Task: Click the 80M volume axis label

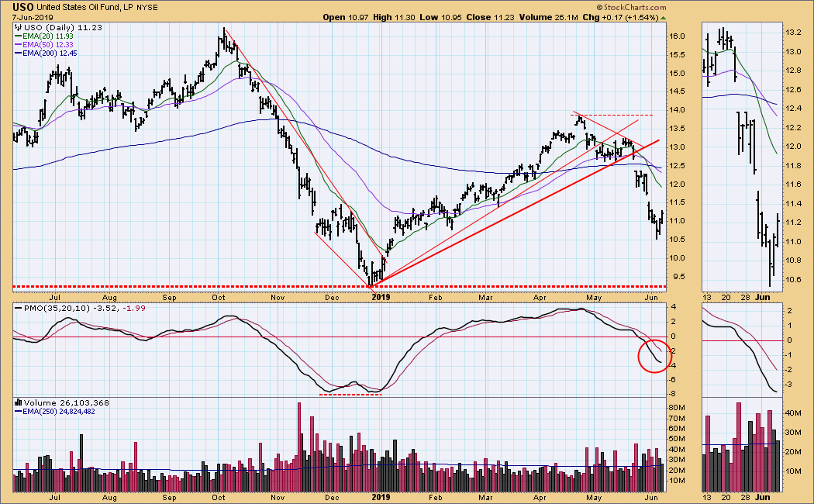Action: (x=678, y=408)
